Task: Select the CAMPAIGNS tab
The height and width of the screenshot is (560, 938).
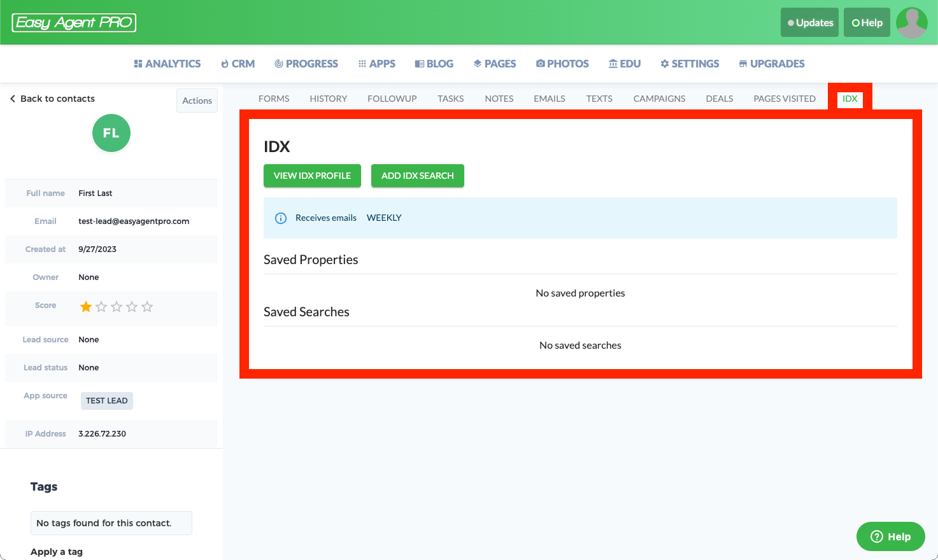Action: 660,99
